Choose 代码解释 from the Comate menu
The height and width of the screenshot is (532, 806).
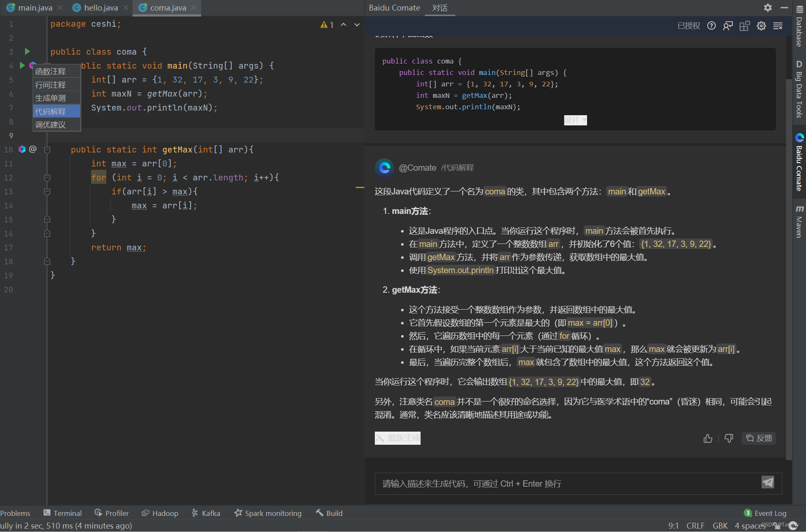56,111
